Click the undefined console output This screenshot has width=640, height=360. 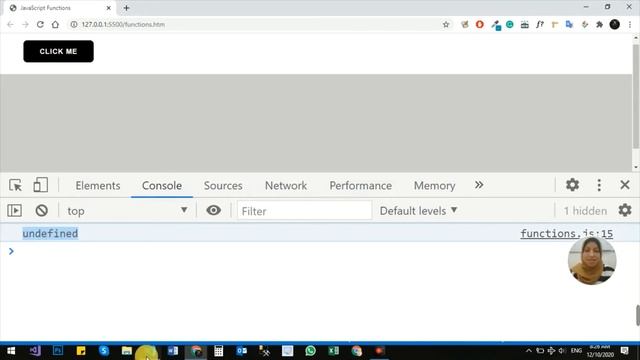pos(50,233)
